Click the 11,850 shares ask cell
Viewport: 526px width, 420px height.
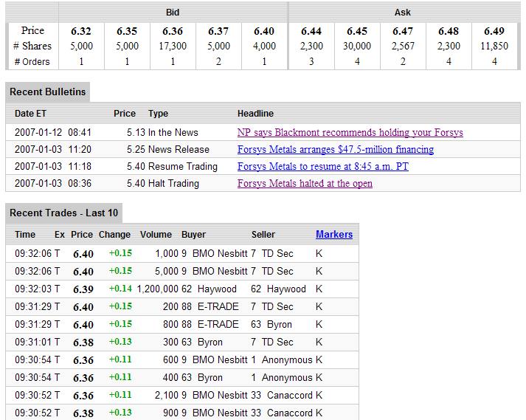[x=494, y=46]
